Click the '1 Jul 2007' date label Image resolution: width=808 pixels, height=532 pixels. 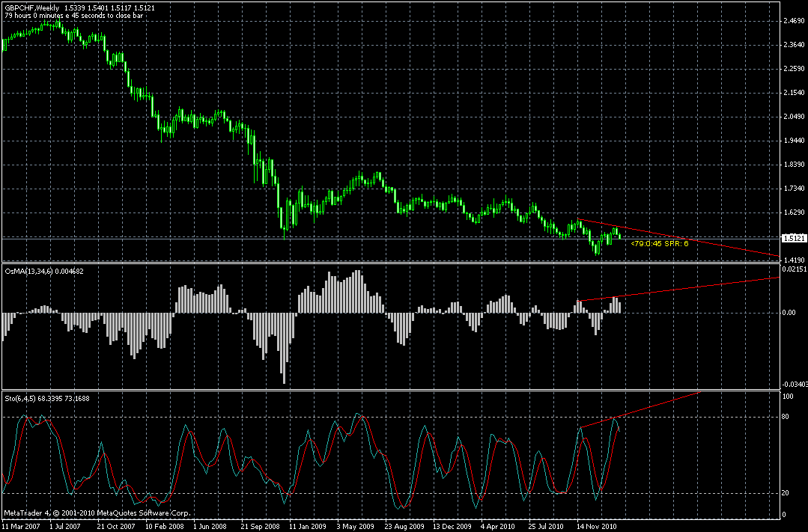[65, 527]
